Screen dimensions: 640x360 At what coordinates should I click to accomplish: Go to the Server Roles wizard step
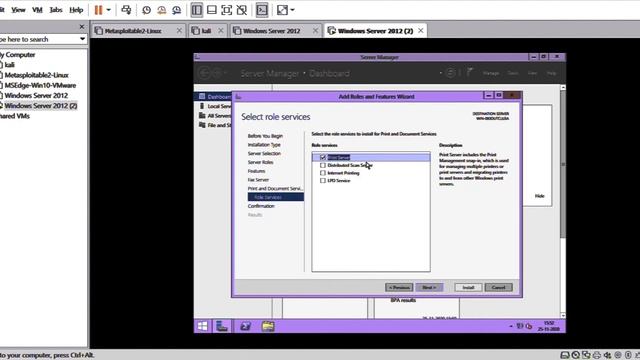(260, 162)
